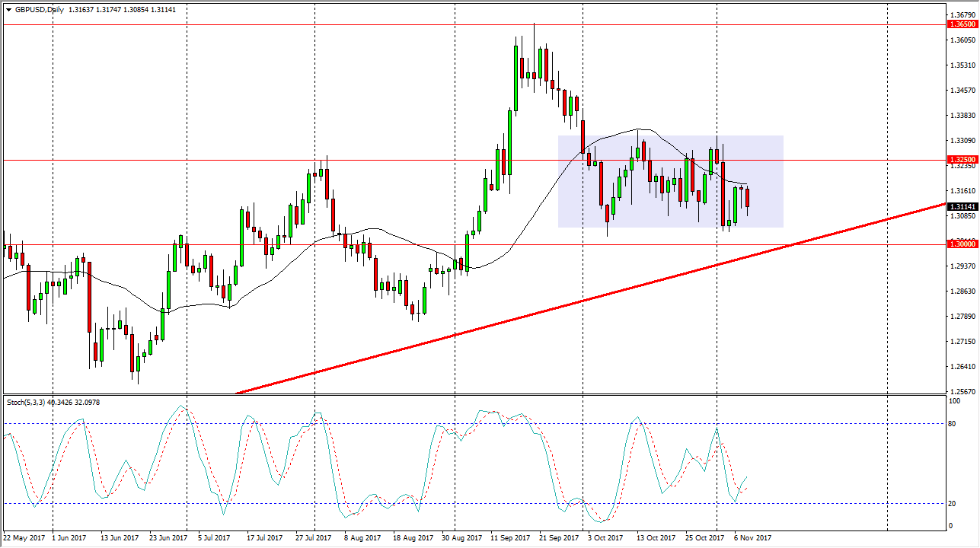Click the 1.34570 price scale label
The image size is (980, 548).
pyautogui.click(x=962, y=90)
